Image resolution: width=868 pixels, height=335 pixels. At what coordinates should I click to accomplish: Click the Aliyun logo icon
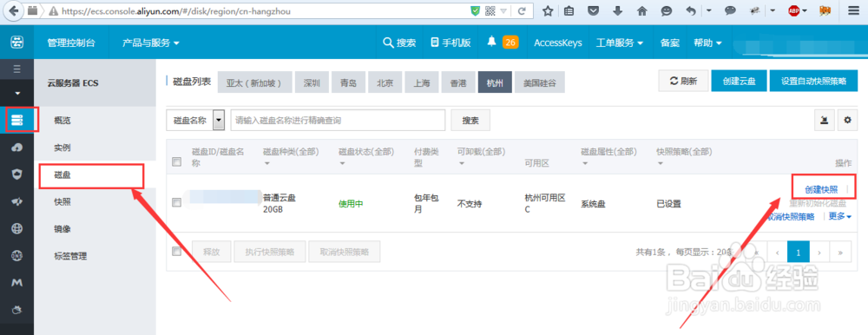pyautogui.click(x=16, y=43)
